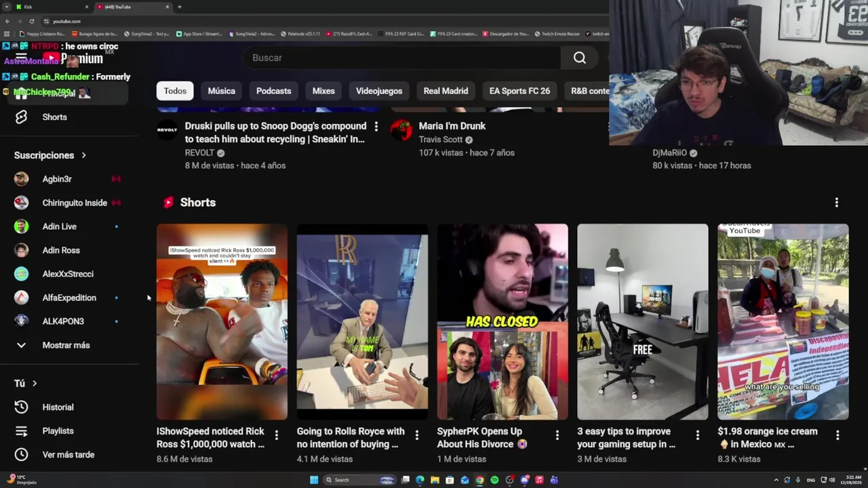Open the Peletools bookmark

point(300,34)
